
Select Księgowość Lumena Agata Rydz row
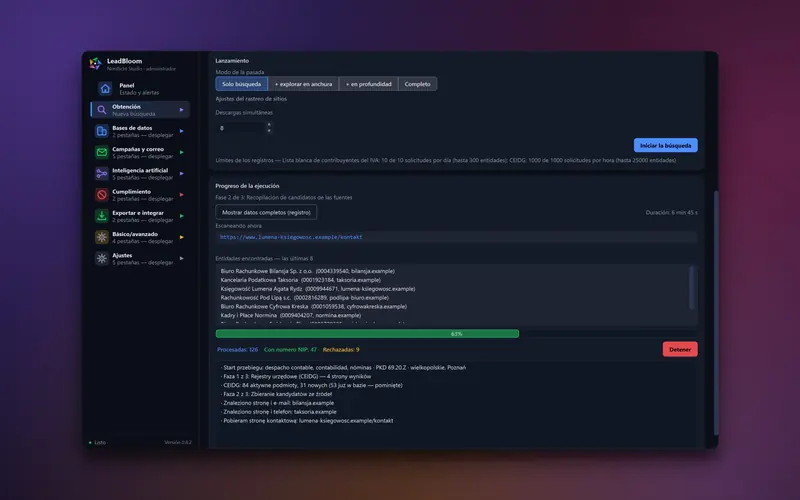pyautogui.click(x=318, y=289)
